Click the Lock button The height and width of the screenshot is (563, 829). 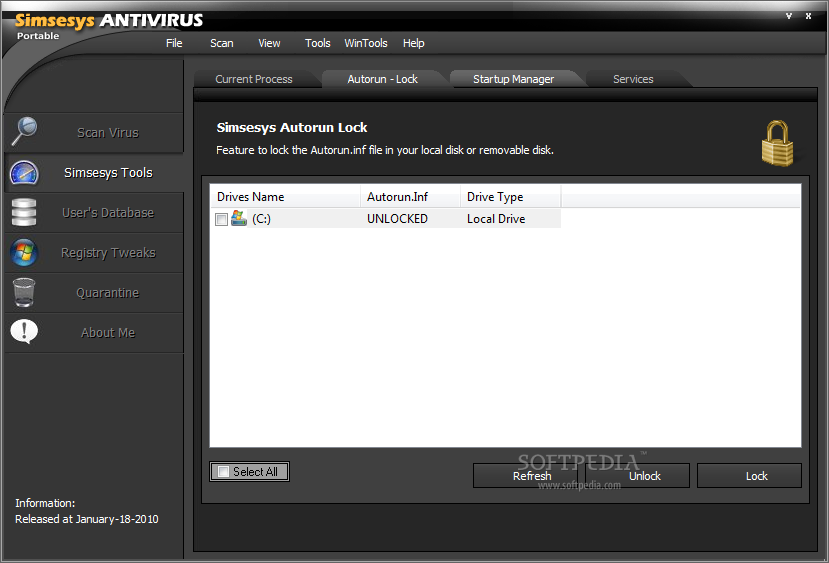tap(749, 476)
